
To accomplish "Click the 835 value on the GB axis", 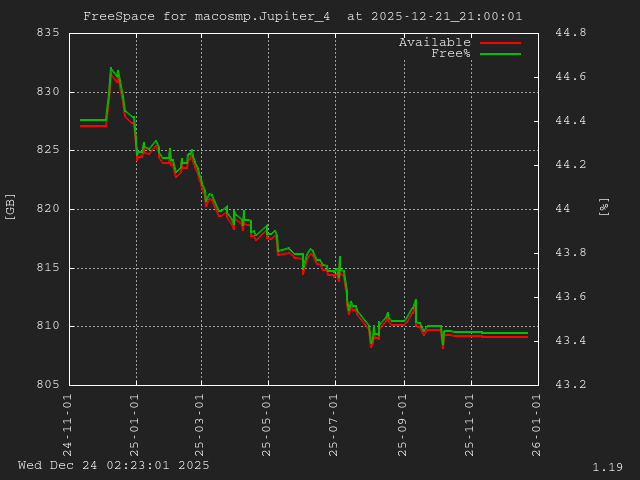I will pyautogui.click(x=50, y=33).
